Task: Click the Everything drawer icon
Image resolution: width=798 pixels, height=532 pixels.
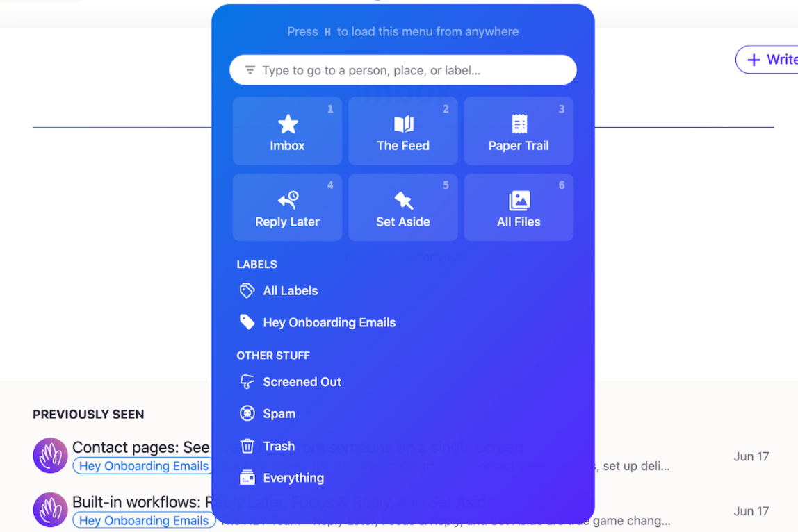Action: [x=247, y=478]
